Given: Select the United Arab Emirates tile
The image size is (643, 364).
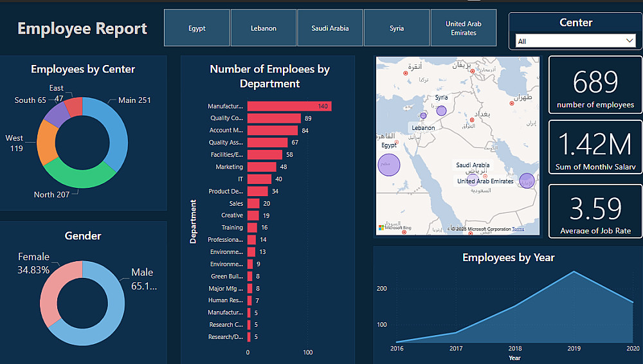Looking at the screenshot, I should (x=464, y=28).
